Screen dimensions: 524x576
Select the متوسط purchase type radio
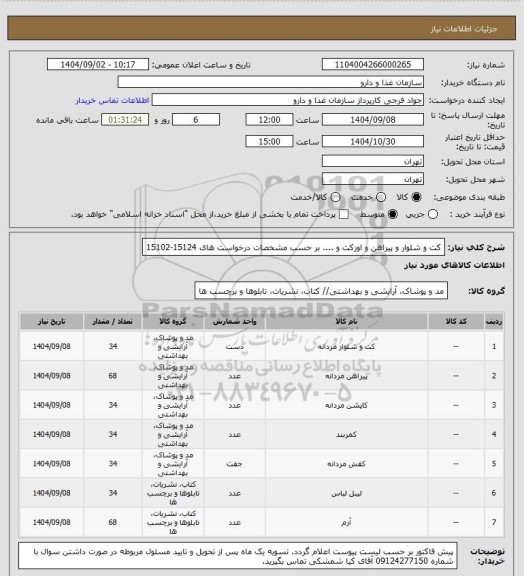click(393, 214)
